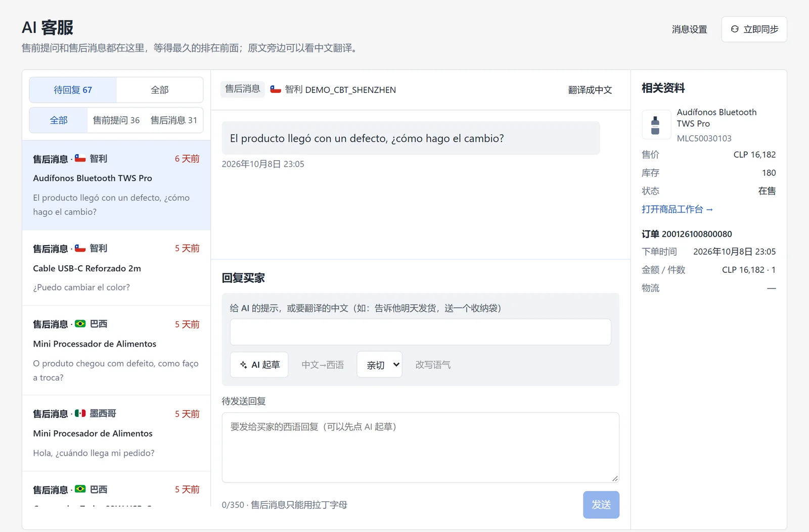
Task: Click 翻译成中文 button
Action: [590, 90]
